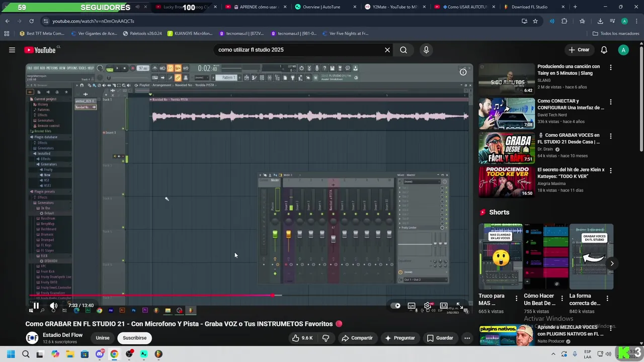Open the Todos los marcadores folder
This screenshot has width=644, height=362.
616,34
